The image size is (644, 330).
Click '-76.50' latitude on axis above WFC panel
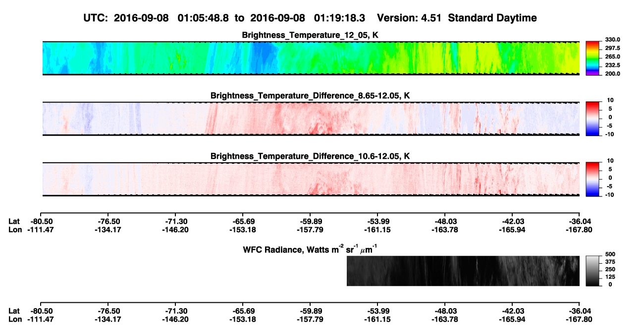[109, 221]
